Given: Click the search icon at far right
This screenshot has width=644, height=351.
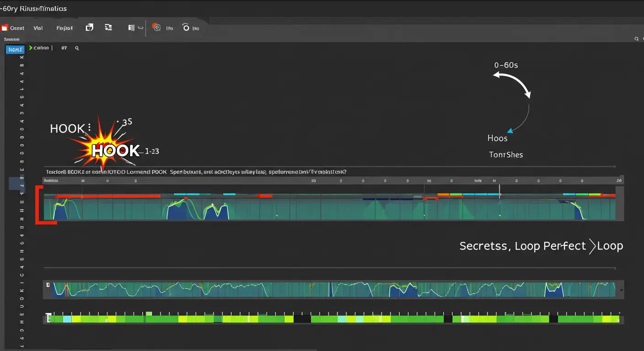Looking at the screenshot, I should [636, 39].
